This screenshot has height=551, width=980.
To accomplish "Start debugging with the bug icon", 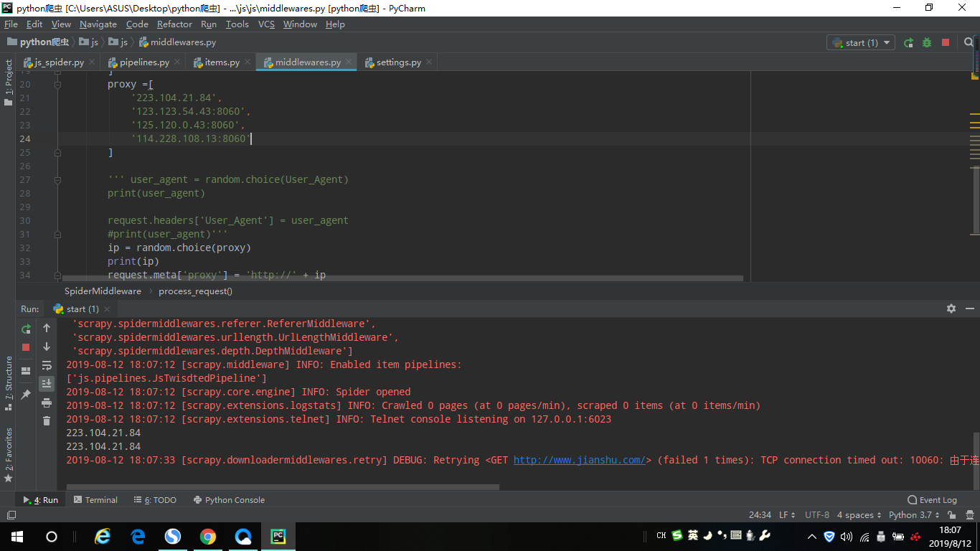I will [x=927, y=42].
